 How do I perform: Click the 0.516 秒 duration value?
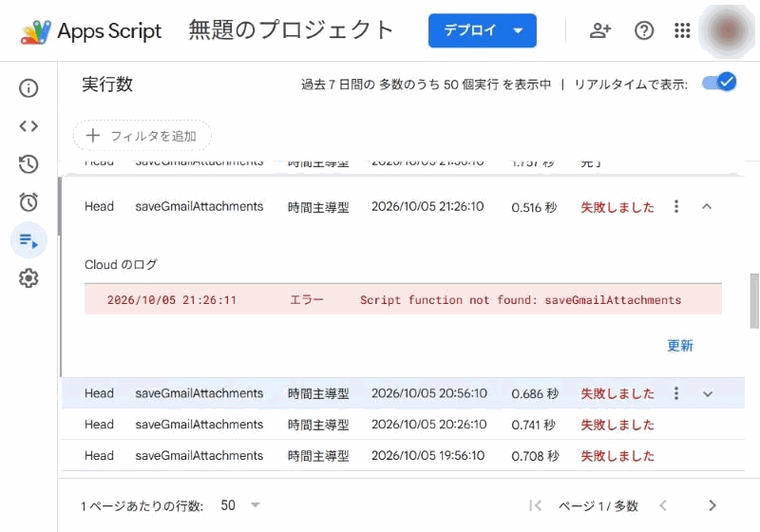[534, 207]
